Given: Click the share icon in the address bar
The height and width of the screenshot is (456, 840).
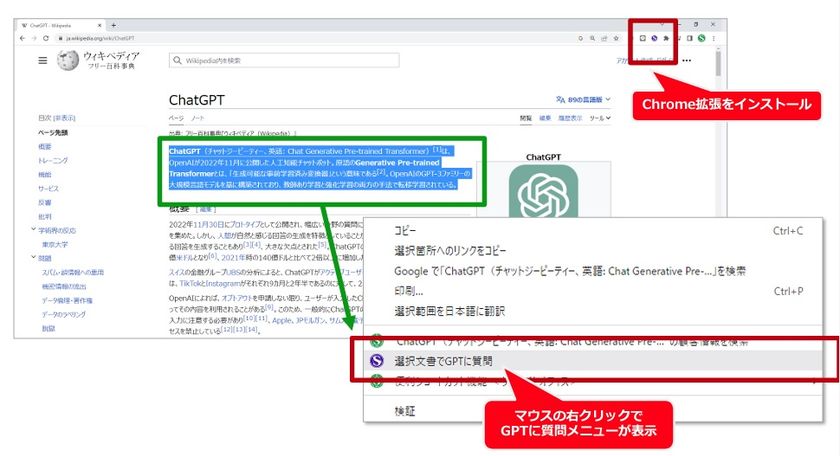Looking at the screenshot, I should click(604, 39).
